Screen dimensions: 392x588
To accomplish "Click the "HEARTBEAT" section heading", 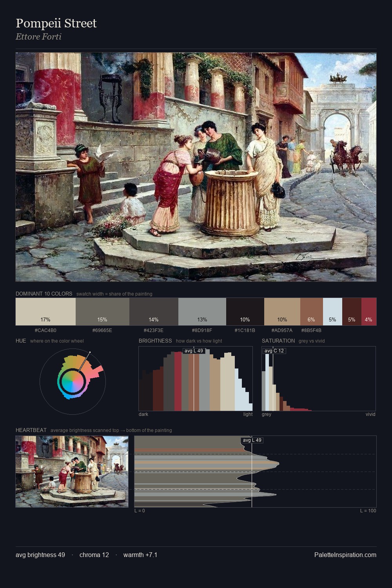I will [31, 430].
